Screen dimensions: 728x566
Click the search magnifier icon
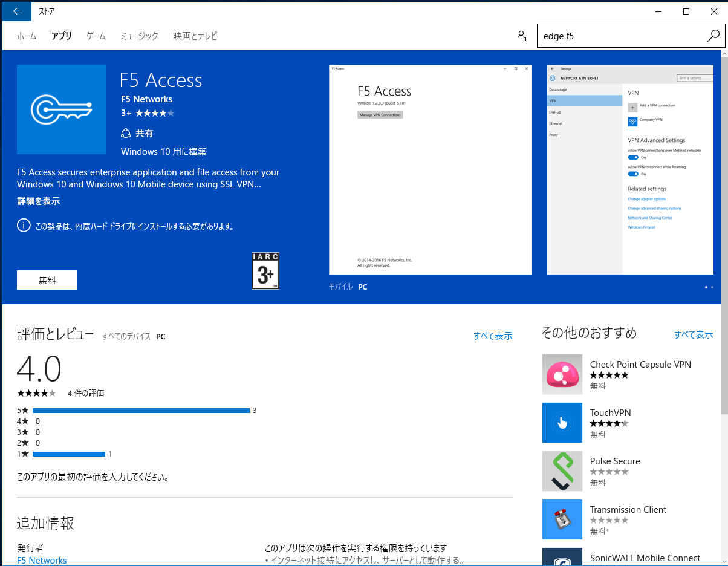[x=713, y=36]
